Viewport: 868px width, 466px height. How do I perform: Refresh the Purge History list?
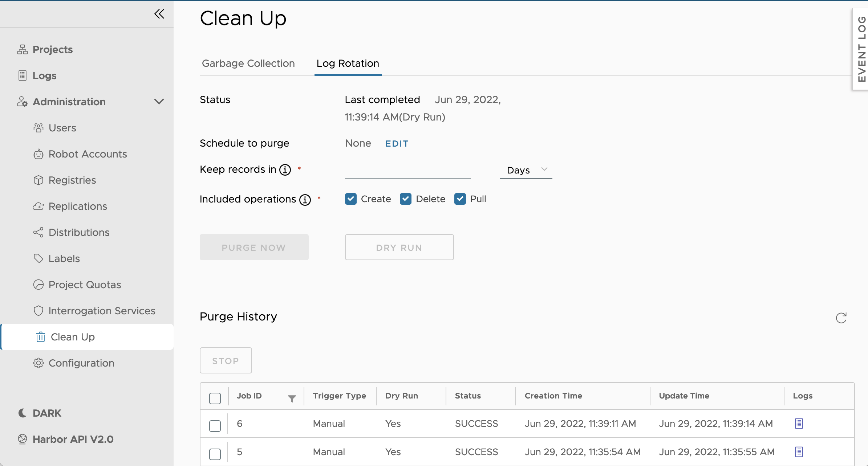pos(841,318)
